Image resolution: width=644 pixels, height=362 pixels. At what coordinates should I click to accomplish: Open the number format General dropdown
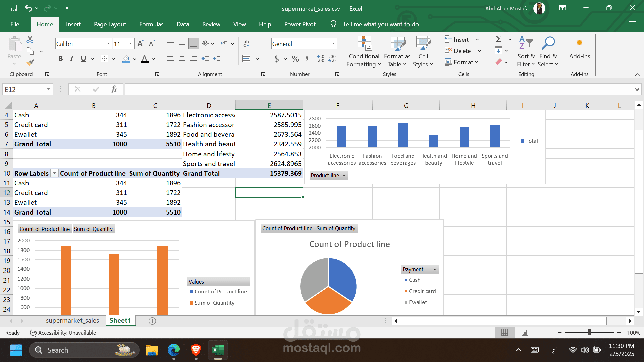pyautogui.click(x=333, y=44)
